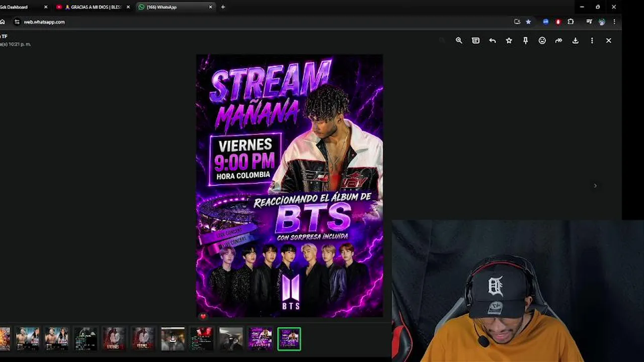Viewport: 644px width, 362px height.
Task: Close the GRACIAS A MI DIOS tab
Action: (x=128, y=7)
